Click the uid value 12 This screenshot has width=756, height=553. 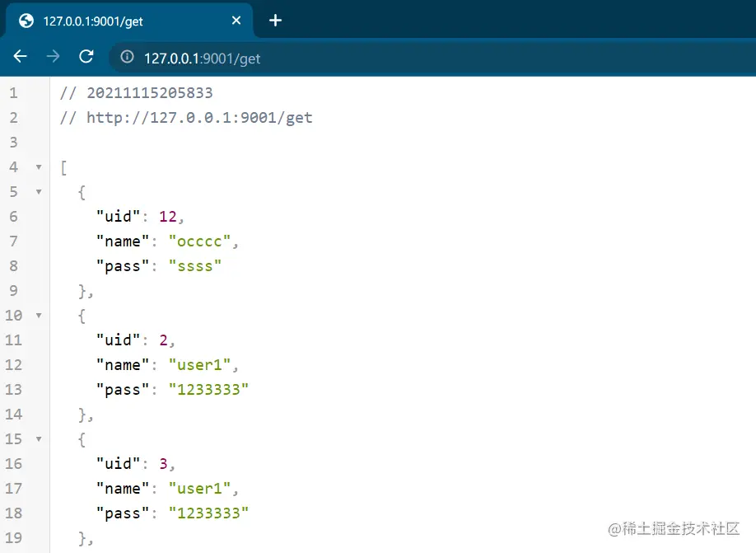(168, 216)
